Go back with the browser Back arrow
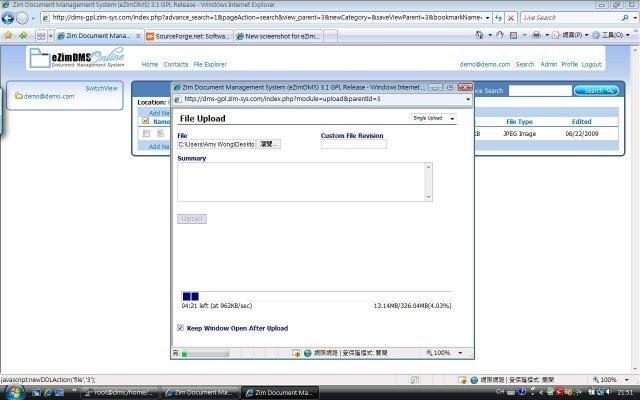Image resolution: width=640 pixels, height=400 pixels. click(x=8, y=18)
